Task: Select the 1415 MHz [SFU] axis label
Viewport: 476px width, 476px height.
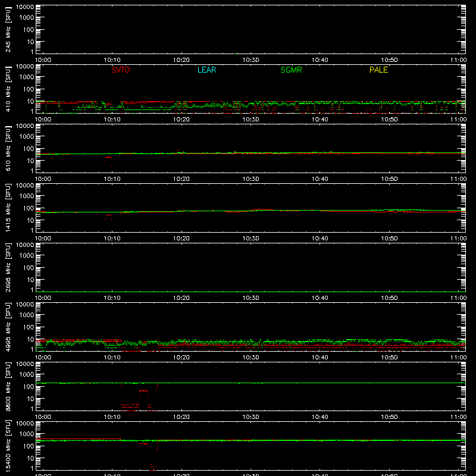Action: pos(8,208)
